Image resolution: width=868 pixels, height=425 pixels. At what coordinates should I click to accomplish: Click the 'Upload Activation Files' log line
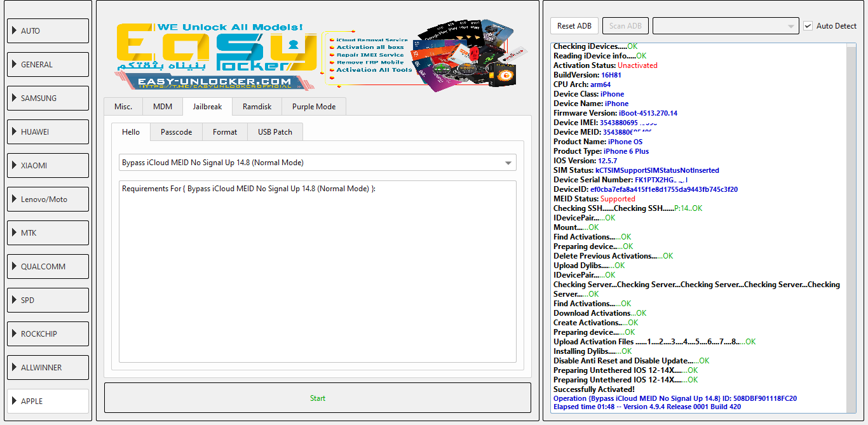pyautogui.click(x=654, y=342)
